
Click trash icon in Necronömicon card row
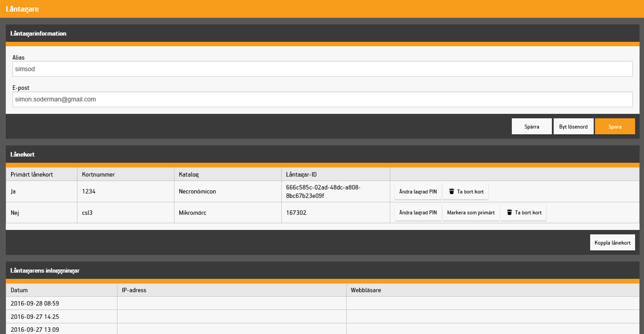(451, 191)
